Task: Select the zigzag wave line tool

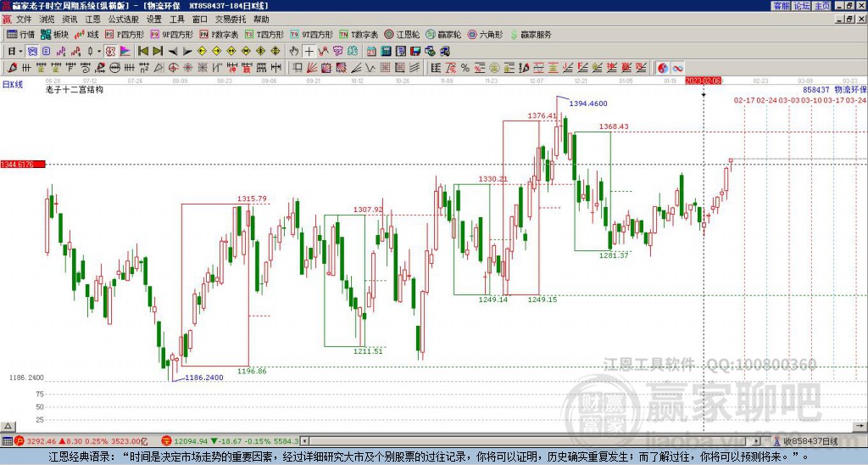Action: tap(370, 68)
